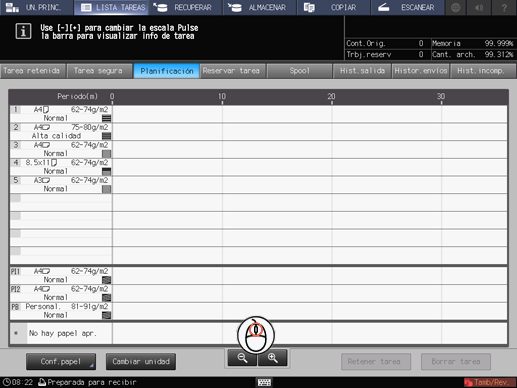
Task: Click tray 3 paper level indicator icon
Action: click(x=106, y=154)
